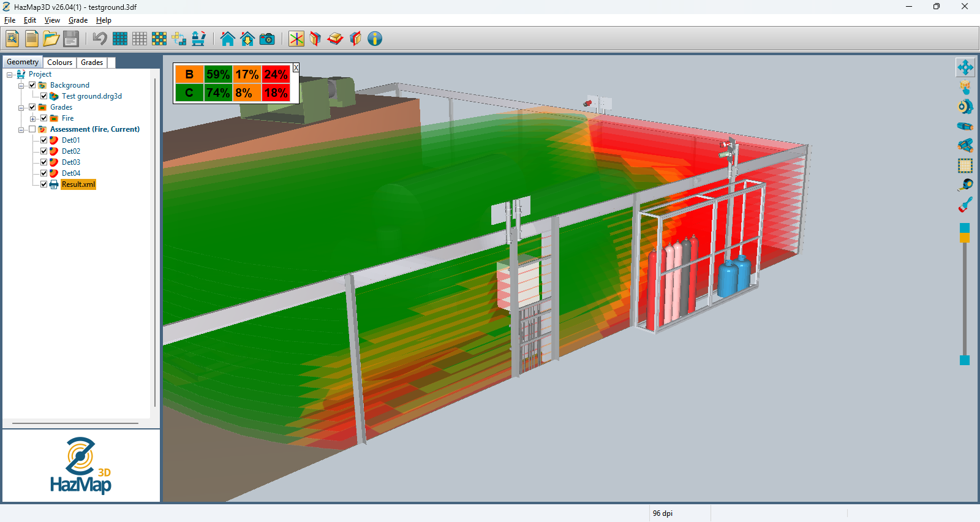Uncheck the Test ground.drg3d checkbox
980x522 pixels.
(x=44, y=96)
